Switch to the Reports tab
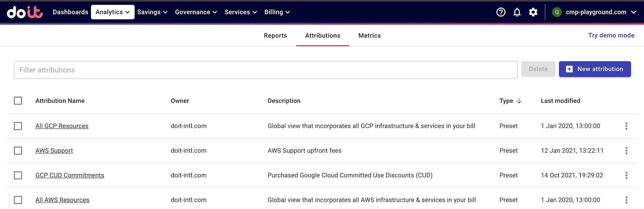Viewport: 644px width, 209px height. coord(275,36)
